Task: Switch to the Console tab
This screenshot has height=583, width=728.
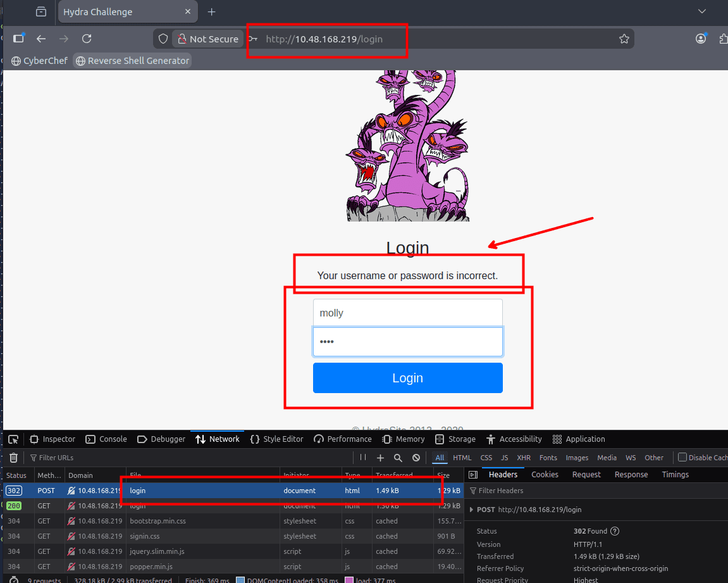Action: point(106,439)
